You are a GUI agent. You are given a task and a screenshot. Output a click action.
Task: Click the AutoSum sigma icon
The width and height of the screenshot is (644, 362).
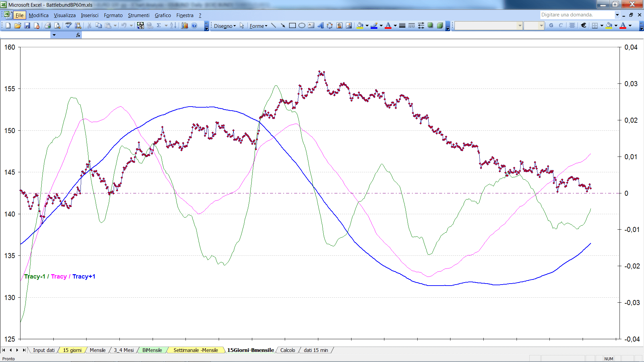[x=159, y=25]
